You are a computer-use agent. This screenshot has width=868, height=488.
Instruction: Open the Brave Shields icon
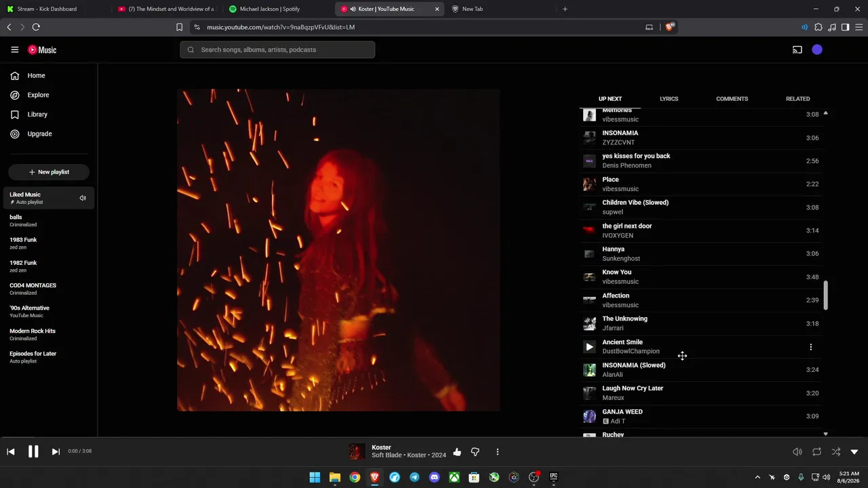[x=669, y=27]
